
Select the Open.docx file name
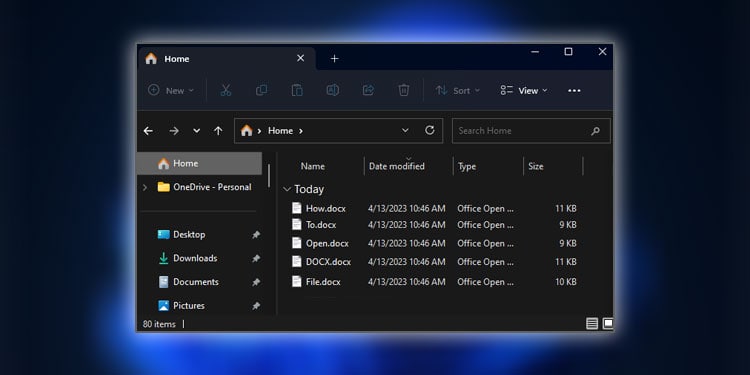pyautogui.click(x=327, y=243)
